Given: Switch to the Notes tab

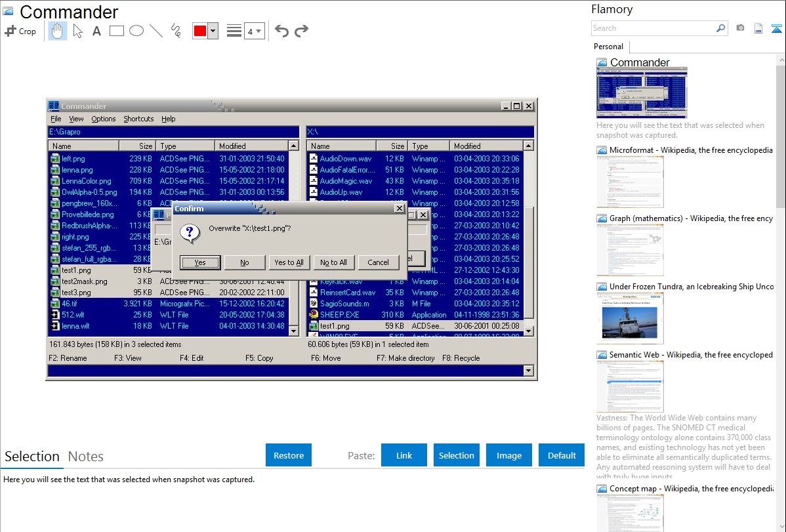Looking at the screenshot, I should pos(86,457).
